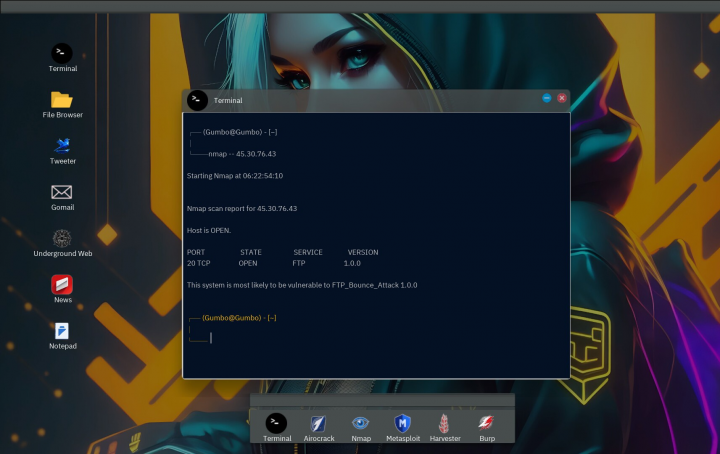Viewport: 720px width, 454px height.
Task: Launch Tweeter from the desktop
Action: click(62, 146)
